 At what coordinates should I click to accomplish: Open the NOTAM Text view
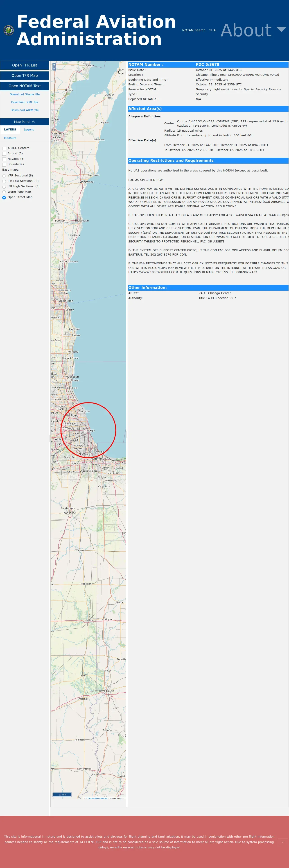pos(25,86)
